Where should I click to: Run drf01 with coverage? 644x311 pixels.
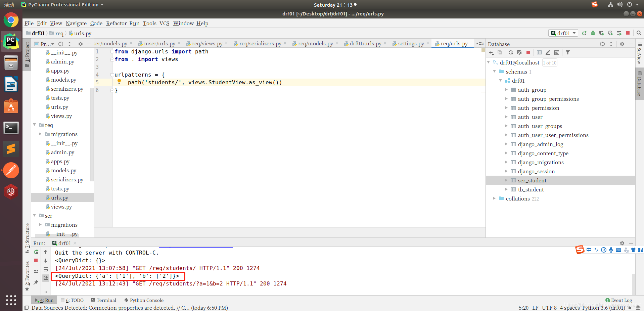[x=602, y=33]
